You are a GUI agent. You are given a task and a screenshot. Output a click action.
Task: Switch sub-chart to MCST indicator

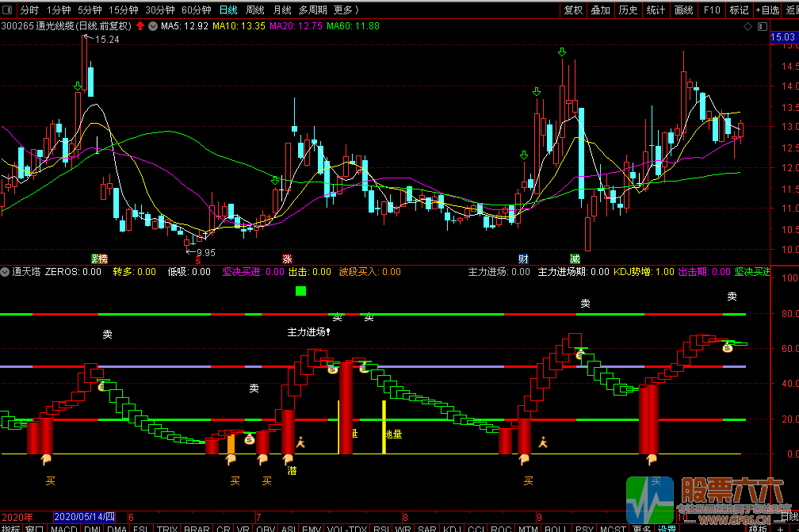pos(613,528)
